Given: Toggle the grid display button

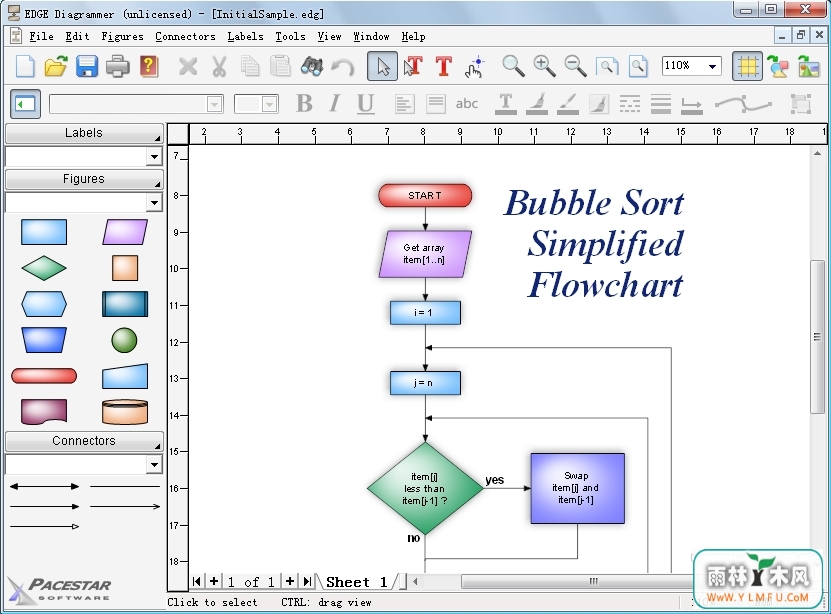Looking at the screenshot, I should (x=747, y=67).
